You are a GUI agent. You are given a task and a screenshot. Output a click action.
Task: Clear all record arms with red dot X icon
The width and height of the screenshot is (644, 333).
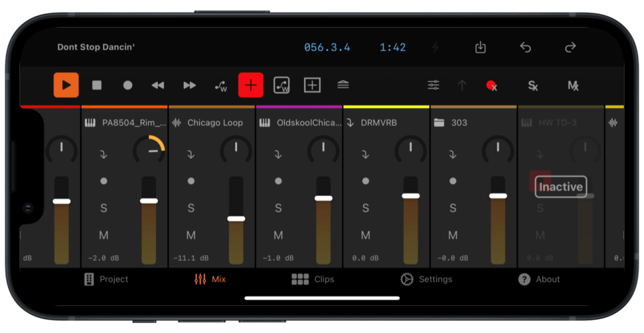click(x=491, y=85)
